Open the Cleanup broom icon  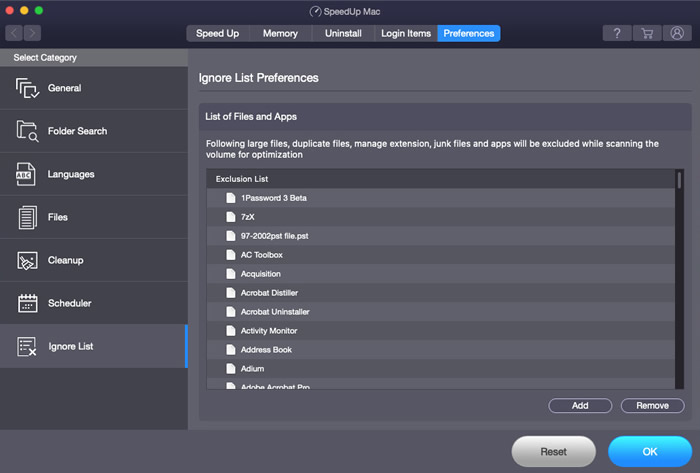pos(27,261)
